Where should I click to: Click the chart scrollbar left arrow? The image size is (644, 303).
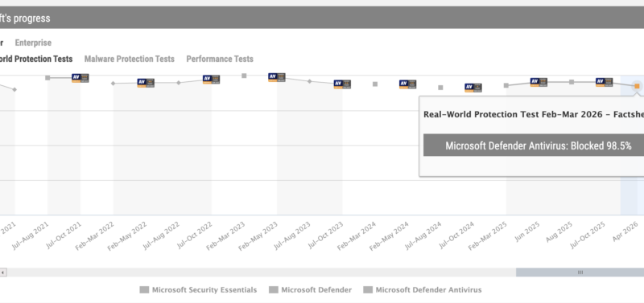pos(3,272)
